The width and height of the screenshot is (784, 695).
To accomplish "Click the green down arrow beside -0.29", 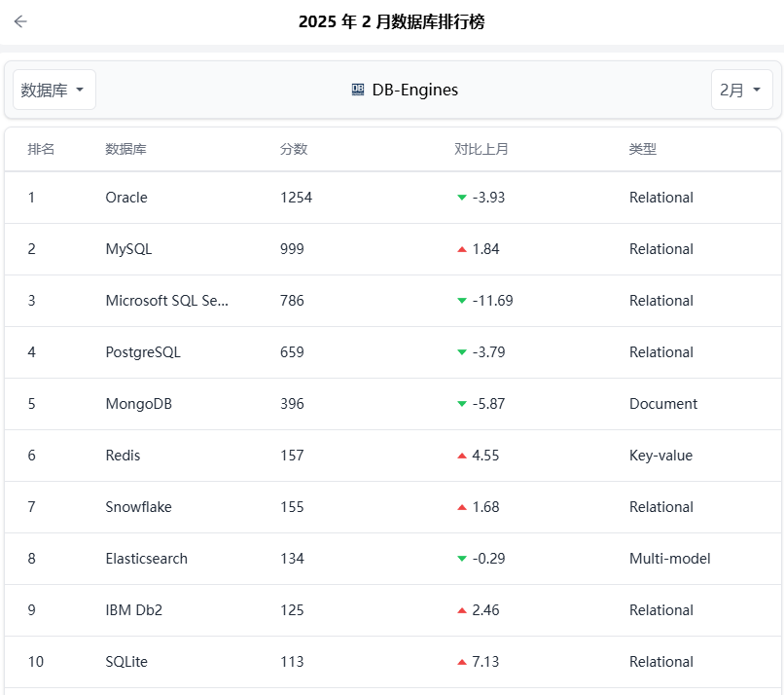I will coord(462,559).
